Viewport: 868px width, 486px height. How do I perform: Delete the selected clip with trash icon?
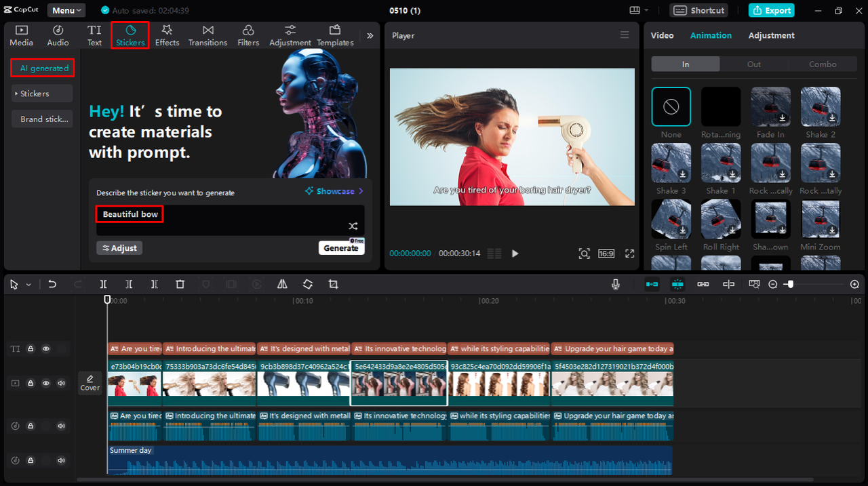click(x=180, y=285)
